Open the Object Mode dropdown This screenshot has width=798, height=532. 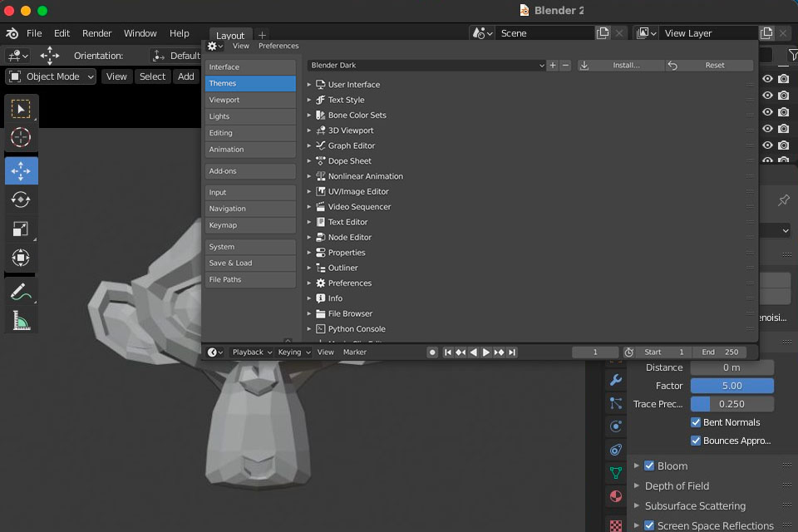[51, 76]
